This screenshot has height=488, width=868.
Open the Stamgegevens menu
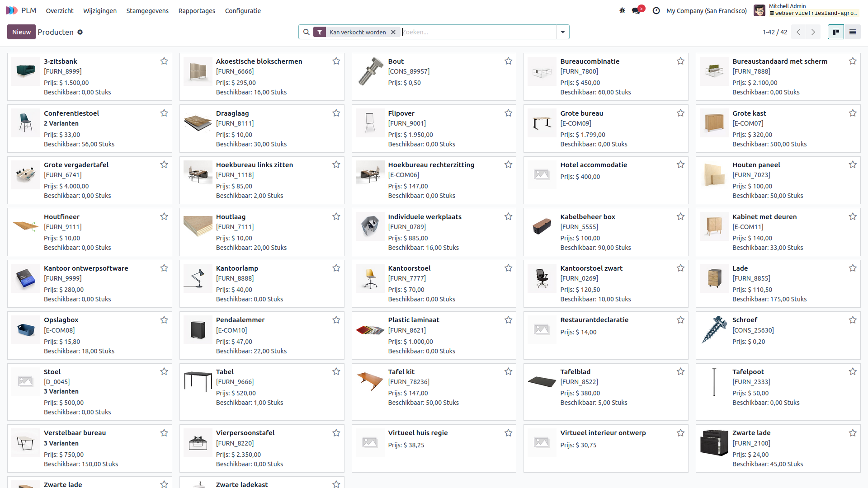point(147,10)
